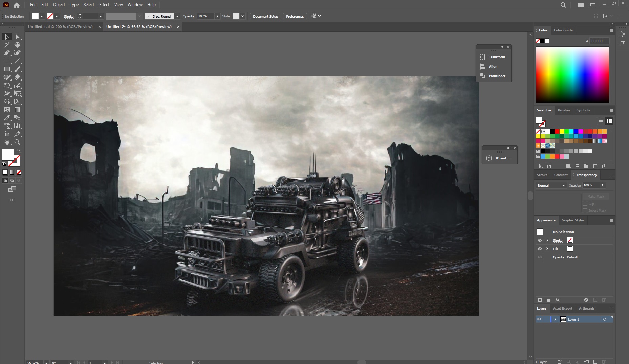The height and width of the screenshot is (364, 629).
Task: Activate the Zoom tool
Action: [17, 142]
